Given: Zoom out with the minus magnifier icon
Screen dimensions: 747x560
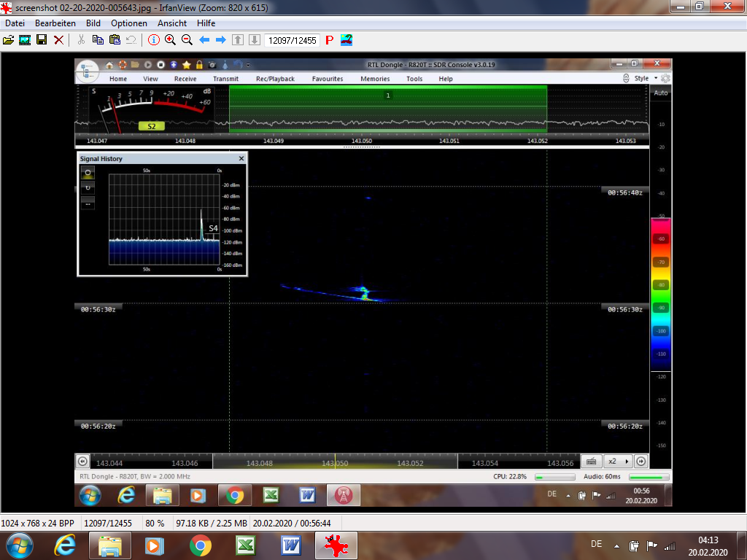Looking at the screenshot, I should click(x=187, y=40).
